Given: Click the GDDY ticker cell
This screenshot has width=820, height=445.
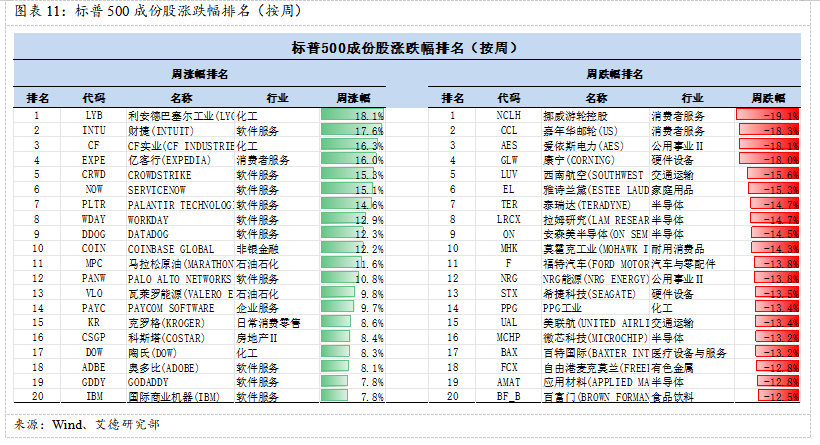Looking at the screenshot, I should pos(94,382).
